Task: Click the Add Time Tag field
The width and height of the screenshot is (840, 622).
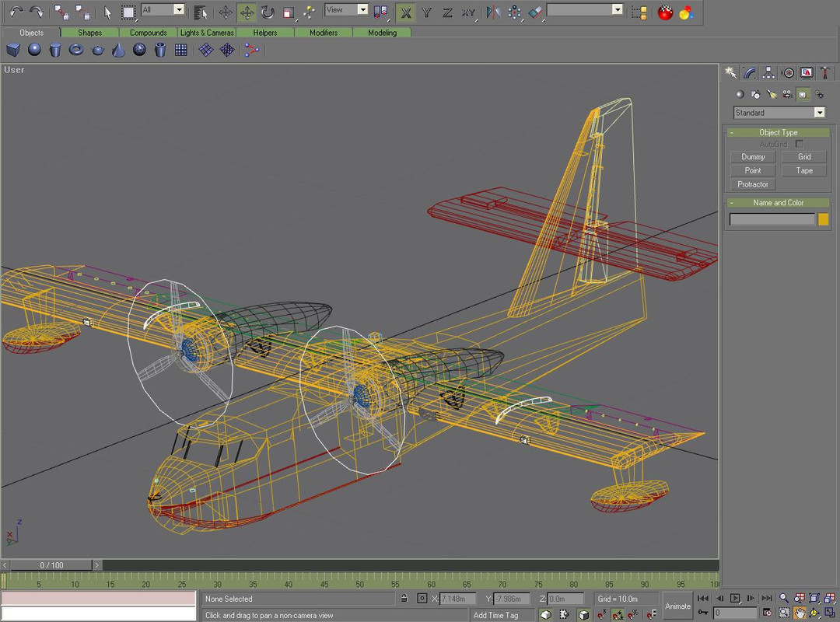Action: click(502, 615)
